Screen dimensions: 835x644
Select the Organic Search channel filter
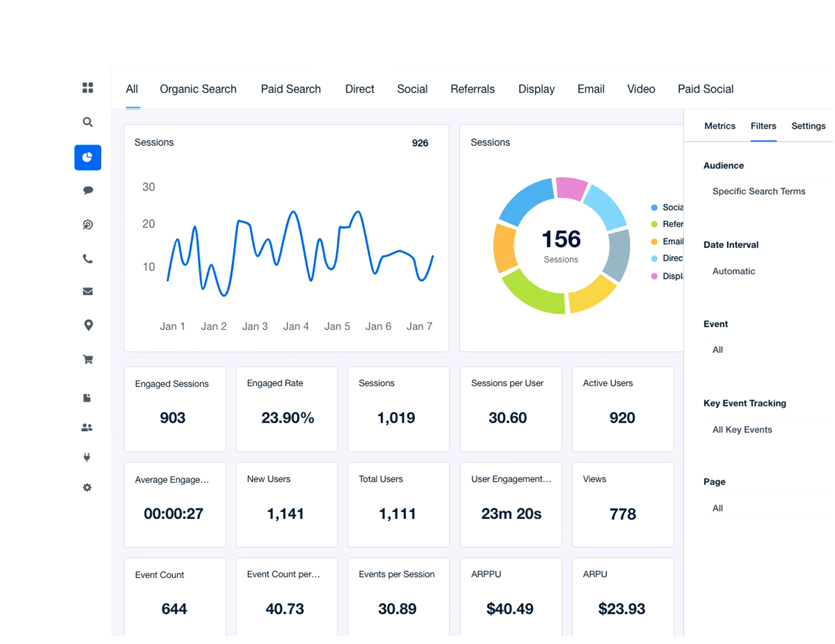[x=198, y=89]
